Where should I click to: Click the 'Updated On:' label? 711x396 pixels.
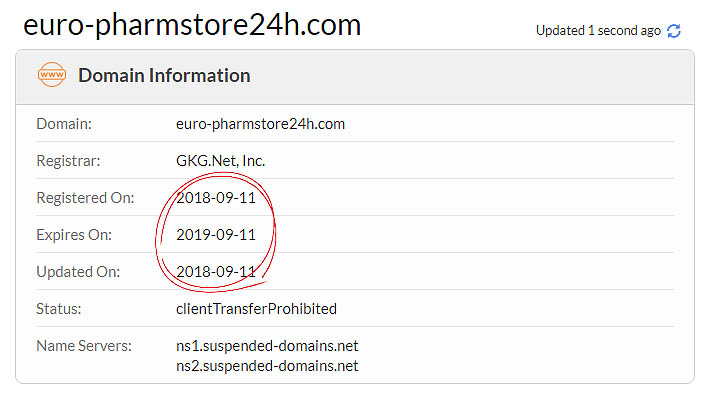coord(78,272)
